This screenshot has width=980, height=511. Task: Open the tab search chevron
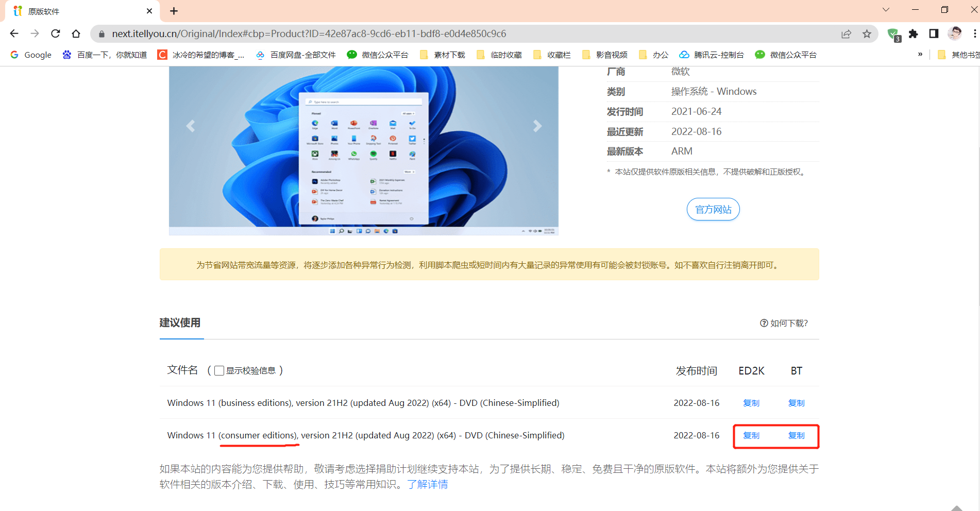click(886, 10)
